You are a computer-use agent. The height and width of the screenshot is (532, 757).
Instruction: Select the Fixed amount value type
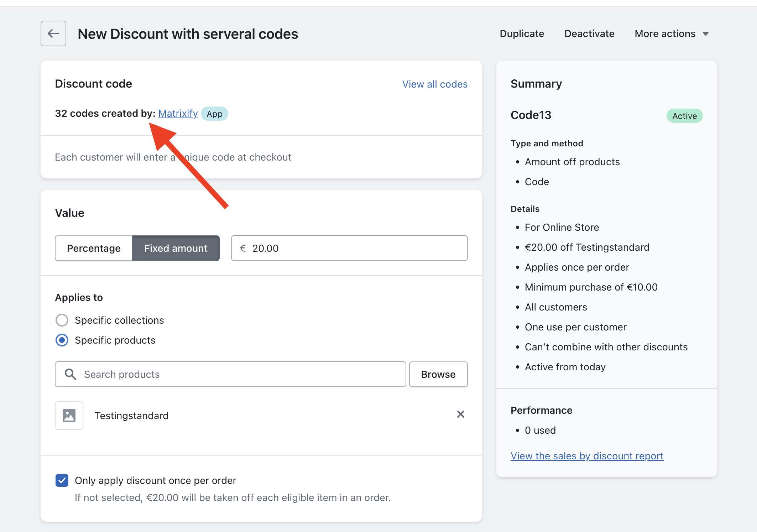[x=176, y=248]
